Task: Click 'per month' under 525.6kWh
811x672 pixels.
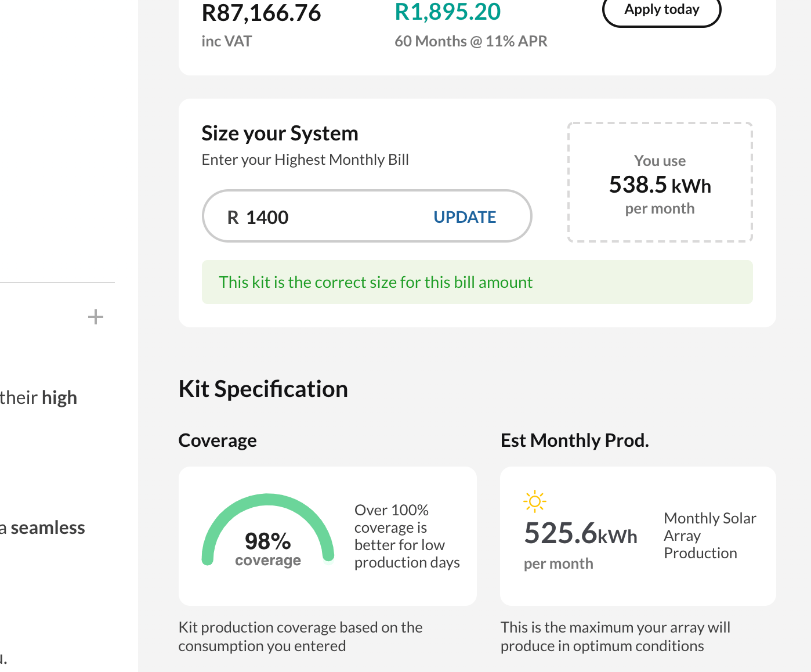Action: tap(558, 564)
